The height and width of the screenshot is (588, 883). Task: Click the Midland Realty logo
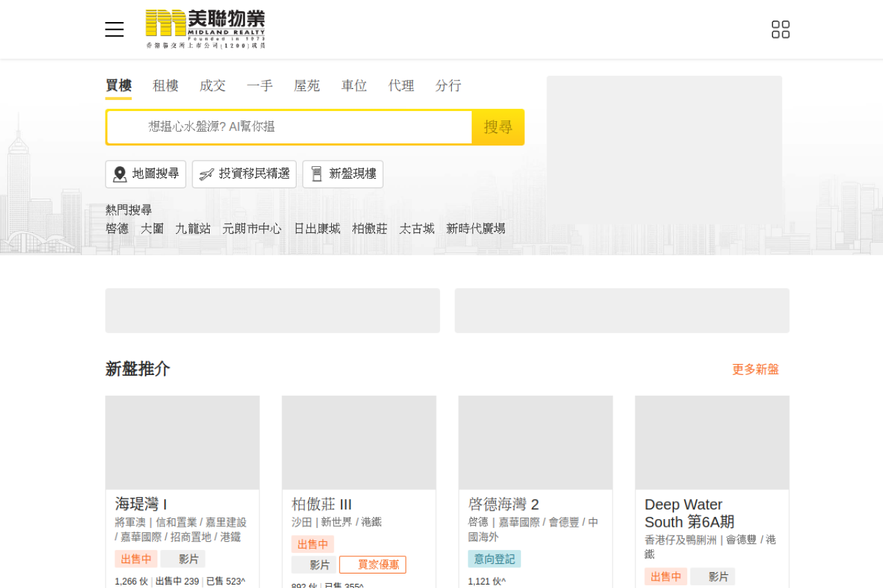(x=206, y=29)
